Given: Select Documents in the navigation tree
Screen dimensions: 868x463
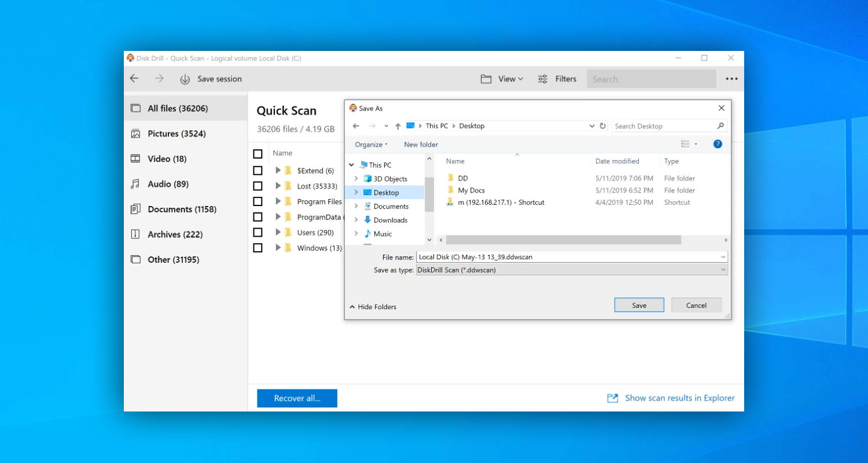Looking at the screenshot, I should 391,206.
